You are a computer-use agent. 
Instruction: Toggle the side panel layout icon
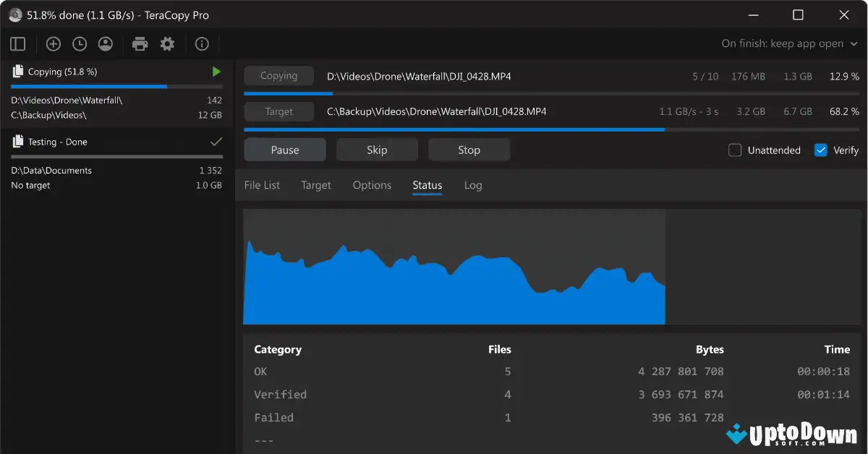pos(17,43)
